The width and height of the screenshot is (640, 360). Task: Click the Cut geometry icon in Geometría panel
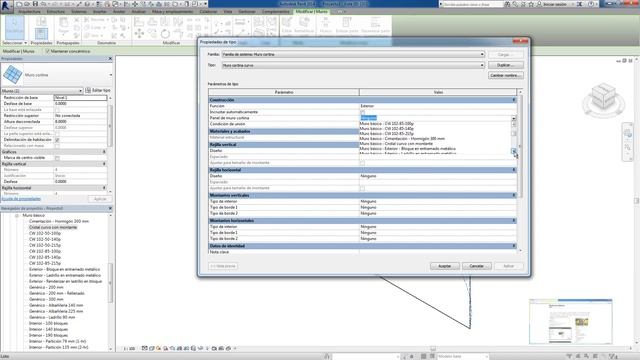coord(87,27)
